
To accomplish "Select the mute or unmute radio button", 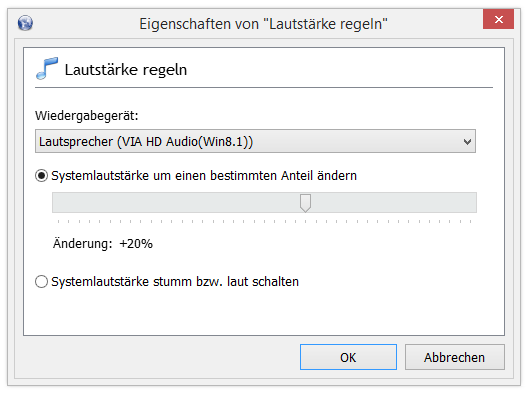I will (x=41, y=281).
